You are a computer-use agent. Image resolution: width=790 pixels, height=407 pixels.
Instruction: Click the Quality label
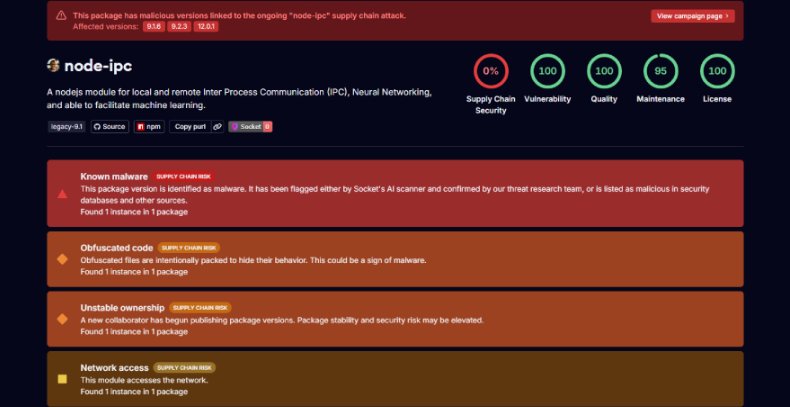click(x=604, y=99)
